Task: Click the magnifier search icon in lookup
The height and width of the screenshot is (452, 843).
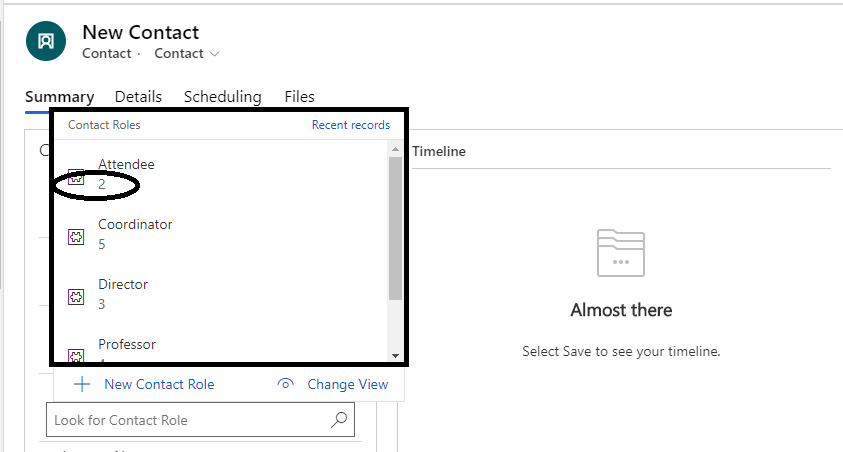Action: 340,420
